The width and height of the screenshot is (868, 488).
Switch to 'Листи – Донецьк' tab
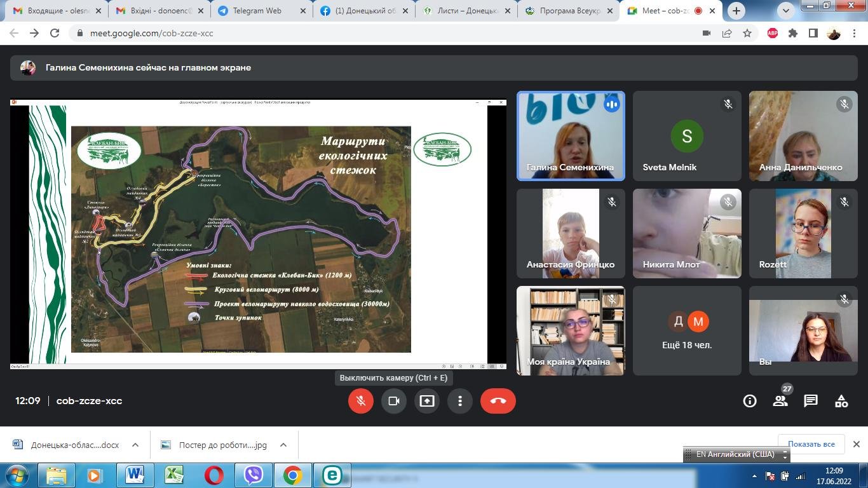pyautogui.click(x=466, y=11)
